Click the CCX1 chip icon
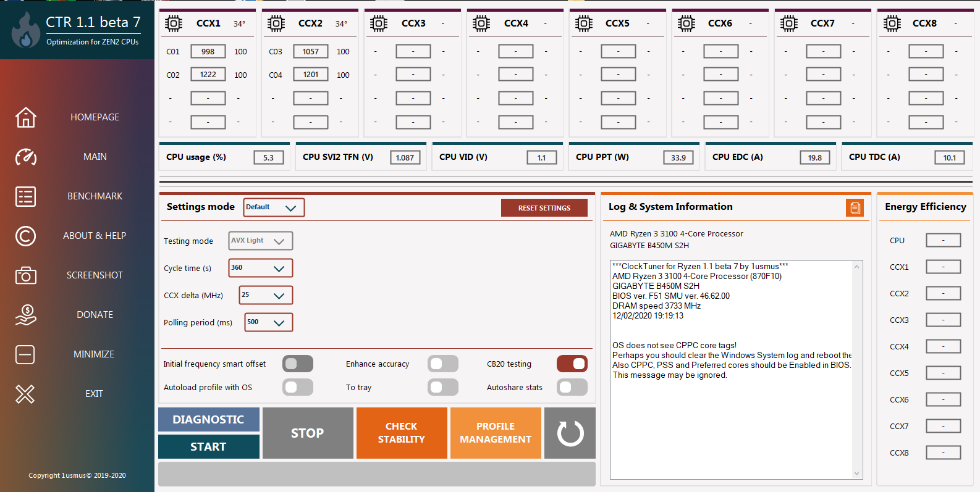The width and height of the screenshot is (980, 492). pos(174,23)
